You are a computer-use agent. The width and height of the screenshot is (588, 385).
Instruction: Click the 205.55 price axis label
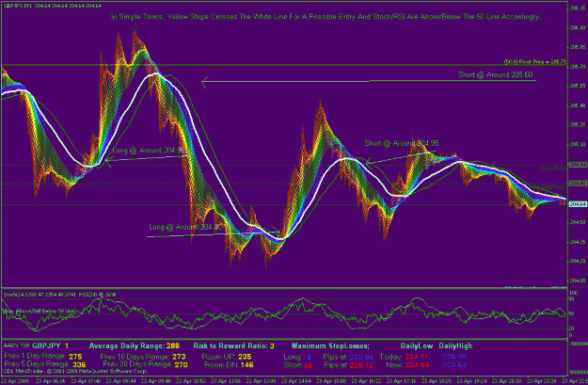(578, 86)
